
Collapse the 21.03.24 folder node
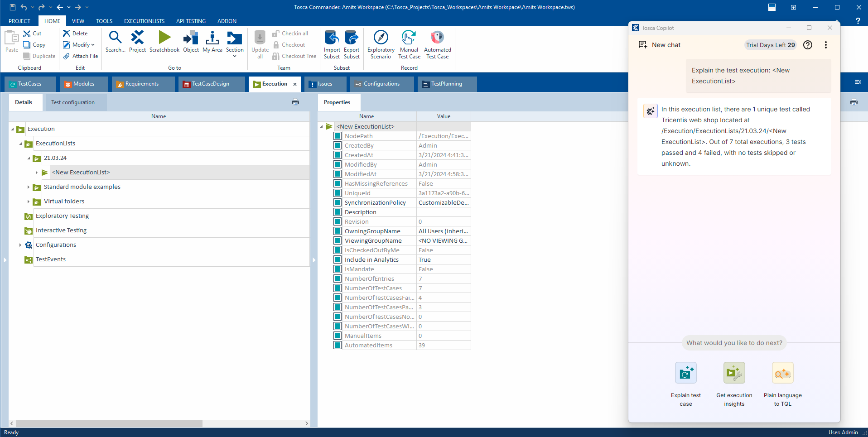29,158
